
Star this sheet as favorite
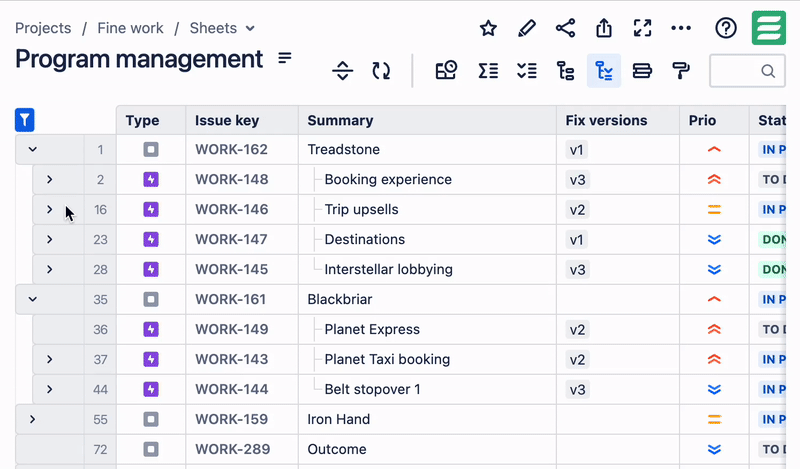pos(488,28)
